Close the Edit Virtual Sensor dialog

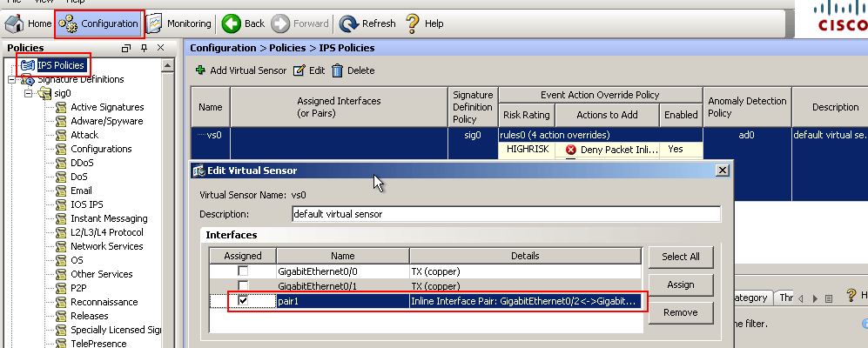click(722, 171)
